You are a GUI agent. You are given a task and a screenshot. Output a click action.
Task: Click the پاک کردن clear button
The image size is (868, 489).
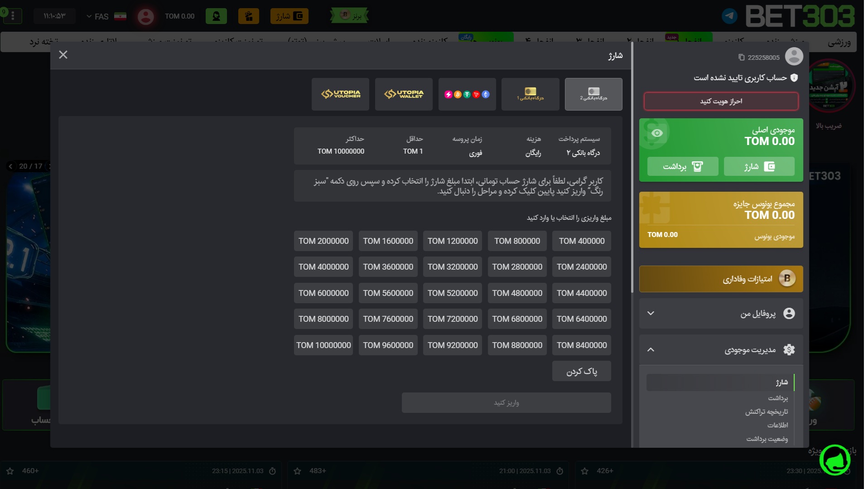click(581, 371)
